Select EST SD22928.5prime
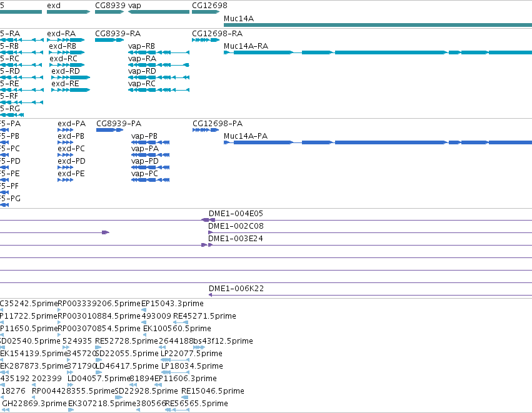 (x=146, y=391)
